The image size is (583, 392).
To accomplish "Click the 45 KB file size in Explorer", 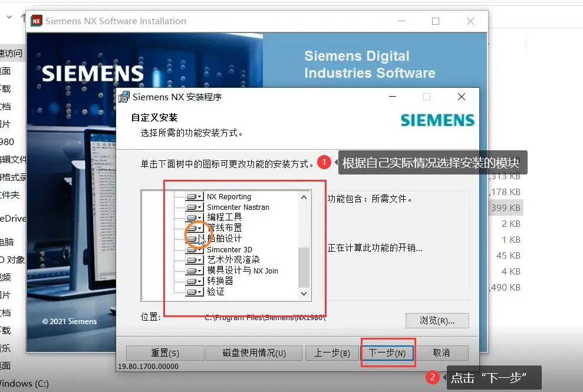I will click(x=508, y=255).
